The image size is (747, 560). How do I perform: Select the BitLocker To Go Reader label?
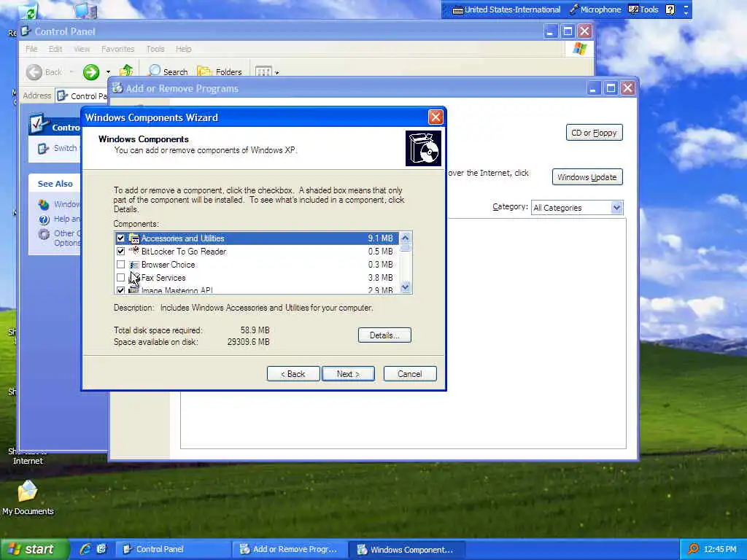pos(183,252)
